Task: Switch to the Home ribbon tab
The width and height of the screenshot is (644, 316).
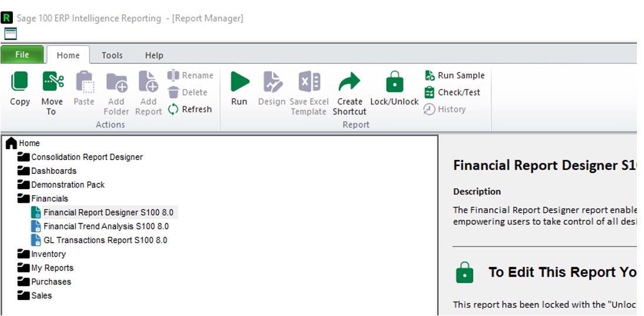Action: (68, 55)
